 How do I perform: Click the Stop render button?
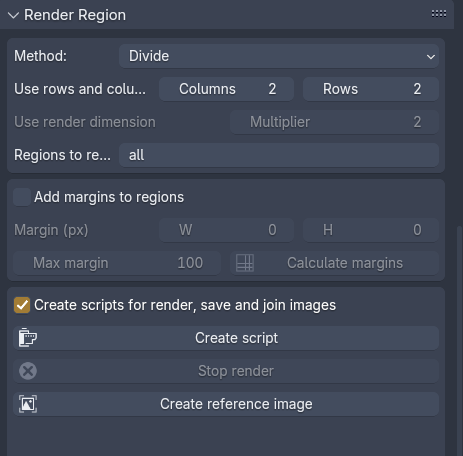(x=226, y=371)
